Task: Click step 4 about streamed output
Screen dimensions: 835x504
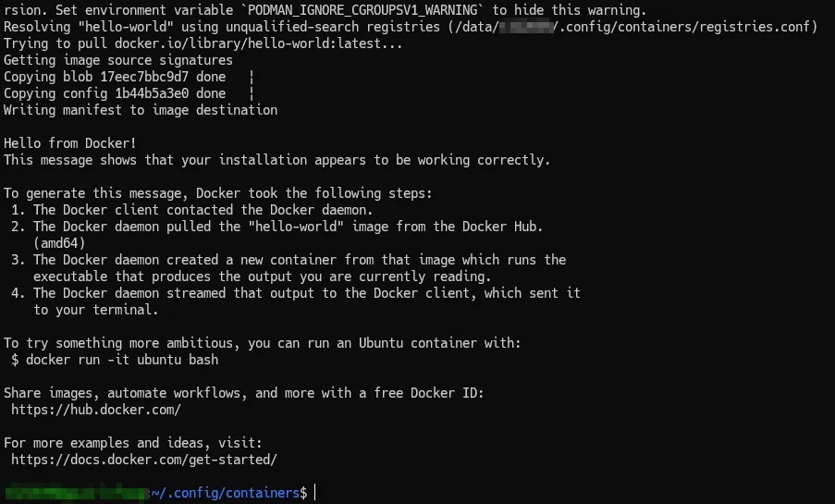Action: click(305, 293)
